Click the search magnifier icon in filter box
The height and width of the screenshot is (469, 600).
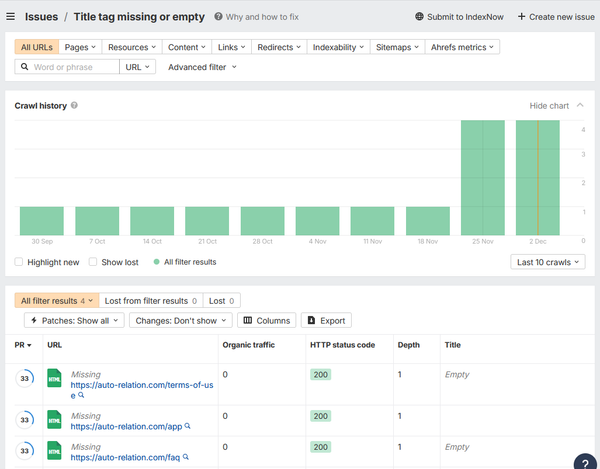pos(24,67)
